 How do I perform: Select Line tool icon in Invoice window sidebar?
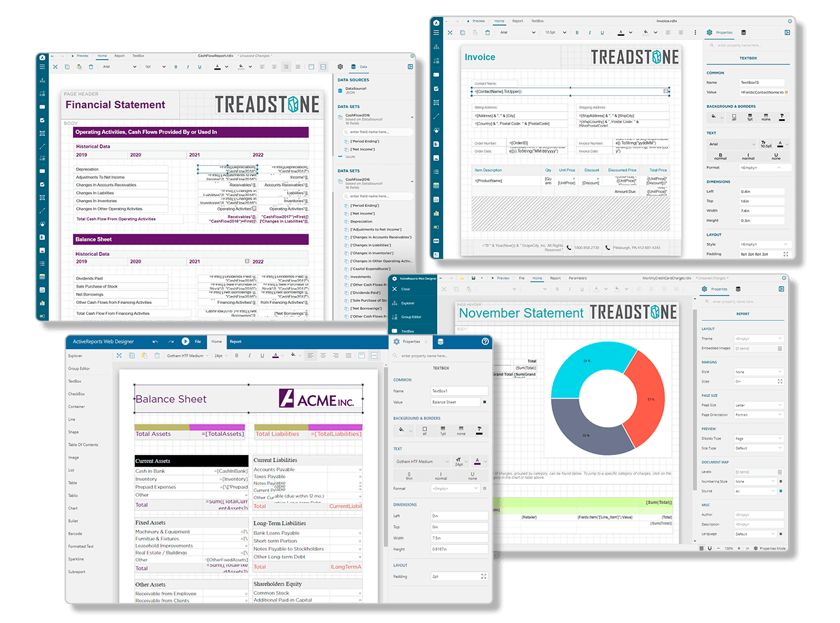tap(436, 116)
